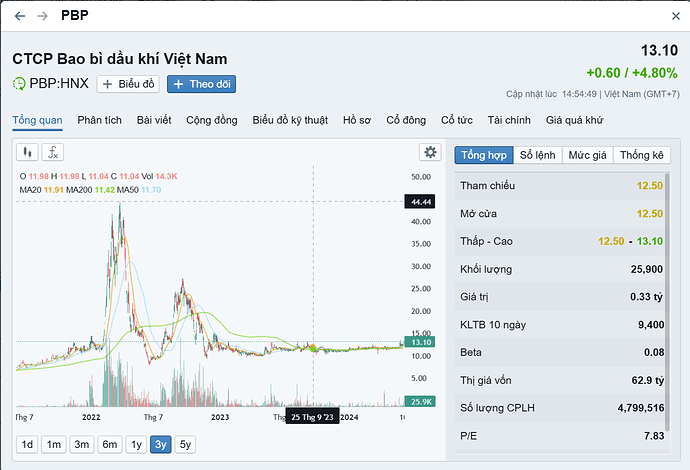The image size is (690, 470).
Task: Open the Hồ sơ tab
Action: click(357, 120)
